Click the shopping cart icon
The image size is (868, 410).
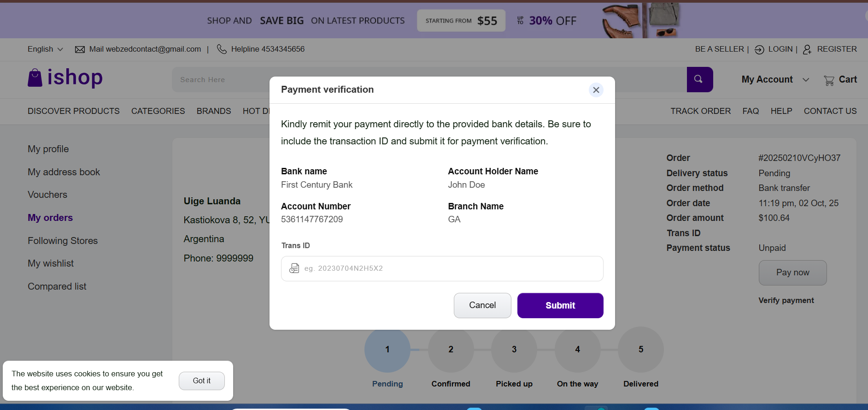pos(829,81)
